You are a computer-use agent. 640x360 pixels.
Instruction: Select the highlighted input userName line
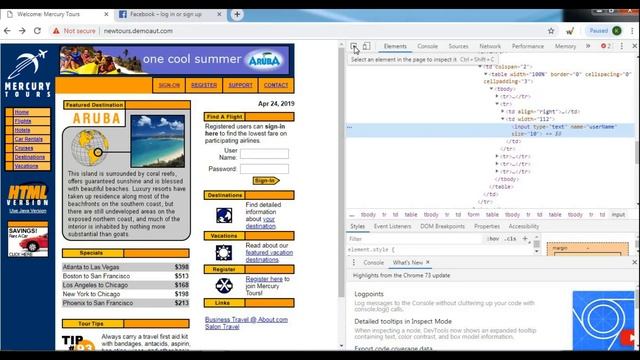pyautogui.click(x=490, y=130)
